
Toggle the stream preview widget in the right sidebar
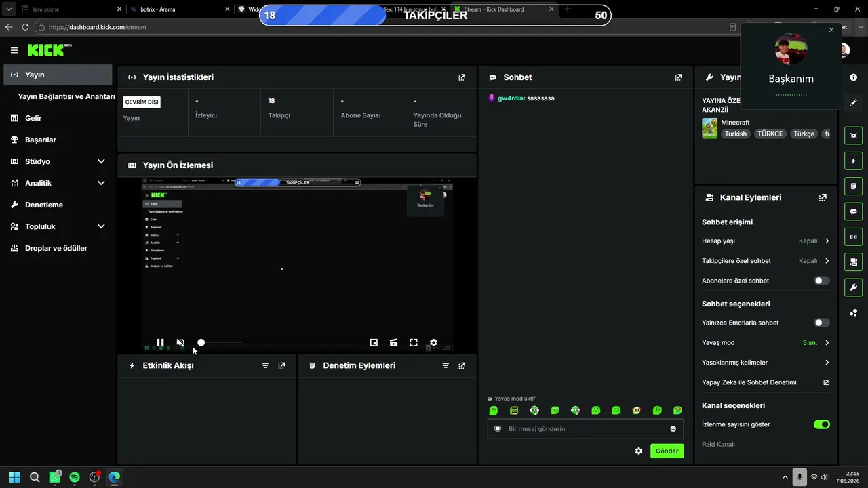tap(854, 136)
